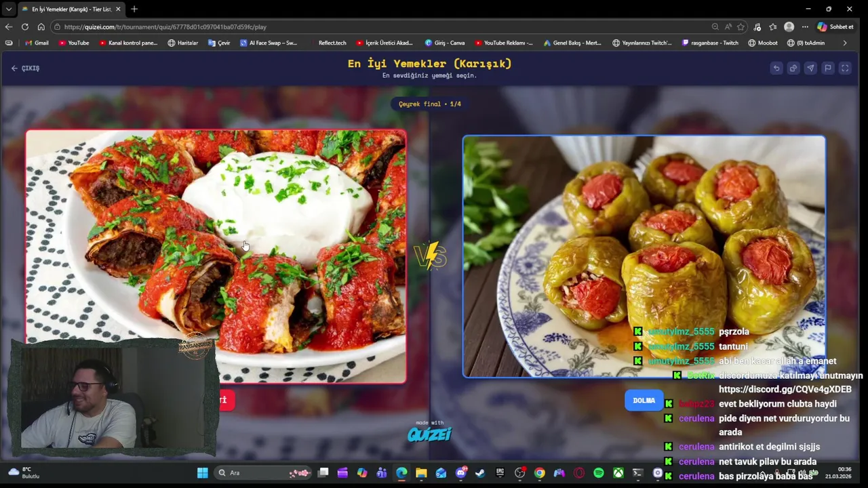Open a new browser tab
868x488 pixels.
click(x=134, y=9)
